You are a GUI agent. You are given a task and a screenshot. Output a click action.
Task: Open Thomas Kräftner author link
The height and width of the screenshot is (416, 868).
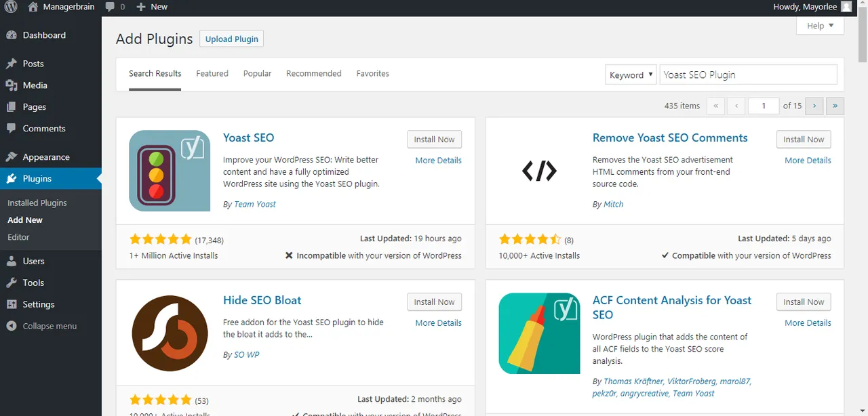(633, 381)
